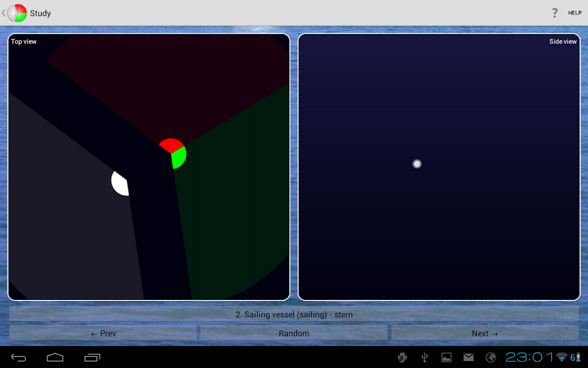
Task: Open the navigation lights app logo icon
Action: (x=17, y=12)
